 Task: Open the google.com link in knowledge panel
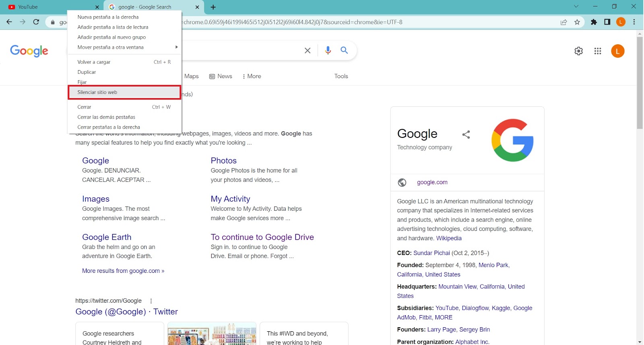tap(432, 183)
